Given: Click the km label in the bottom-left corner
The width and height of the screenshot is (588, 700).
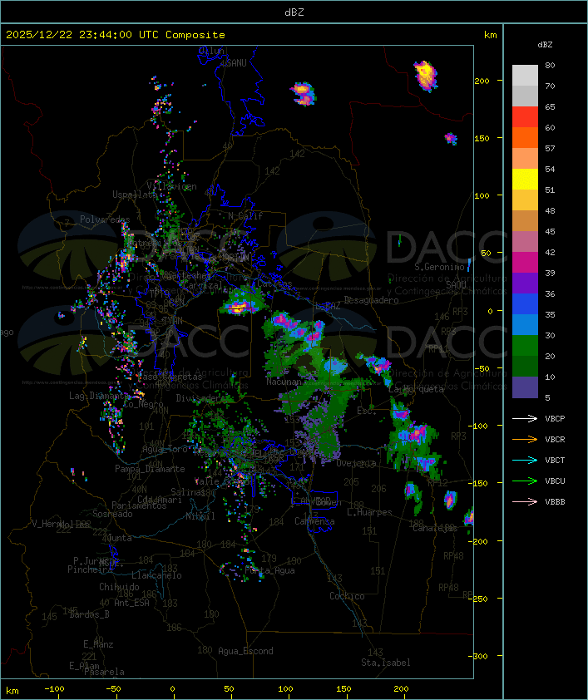Looking at the screenshot, I should click(12, 691).
